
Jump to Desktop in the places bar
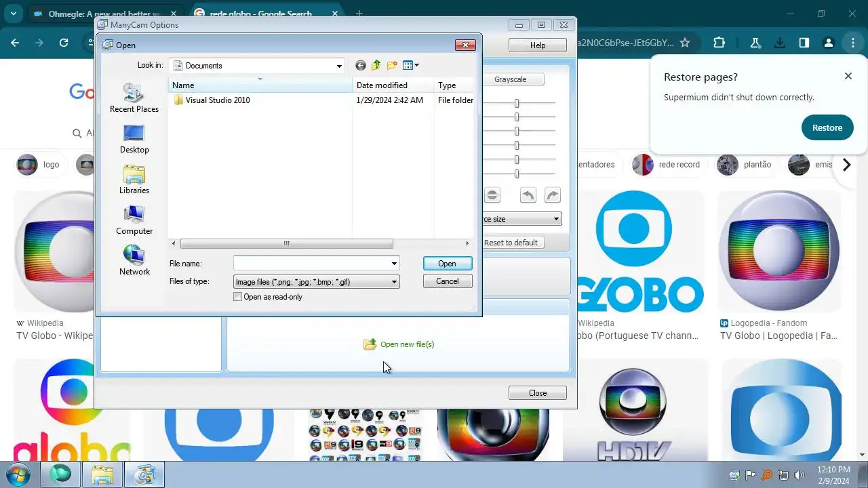tap(134, 139)
